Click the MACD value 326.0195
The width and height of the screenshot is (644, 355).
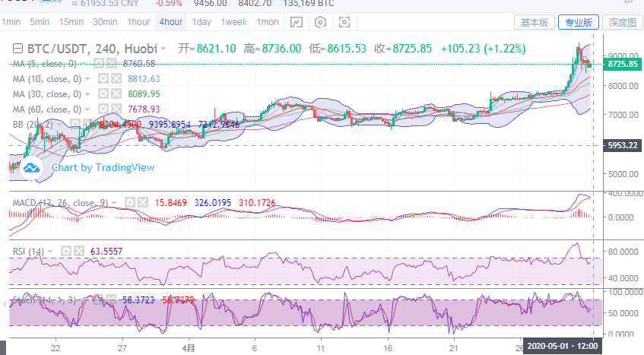click(x=213, y=203)
